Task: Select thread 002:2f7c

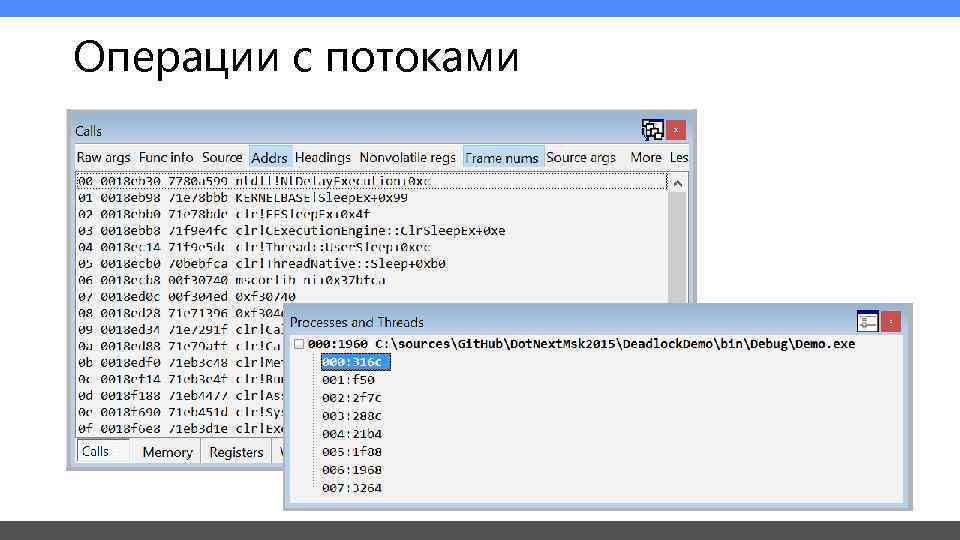Action: pos(352,398)
